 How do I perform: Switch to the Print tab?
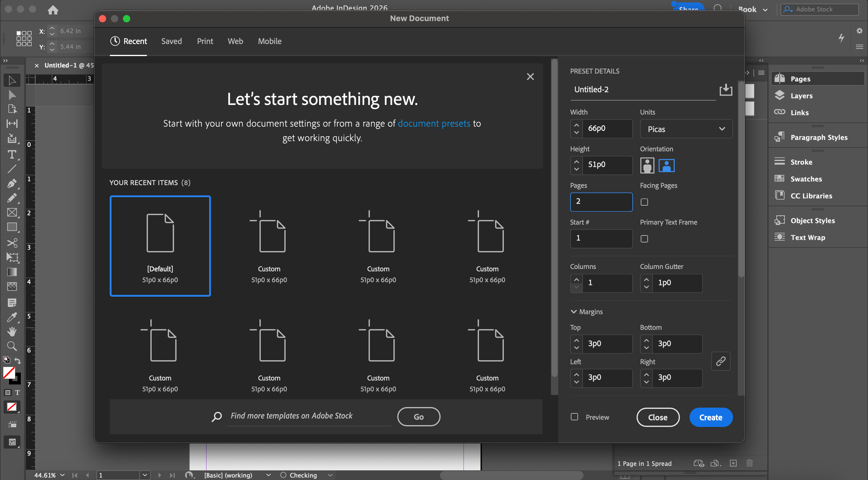(x=205, y=41)
